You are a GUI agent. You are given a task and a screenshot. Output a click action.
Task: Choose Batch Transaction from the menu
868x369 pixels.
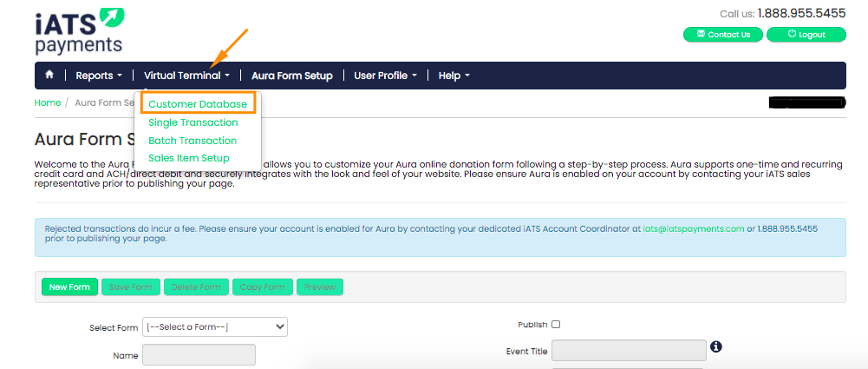[193, 141]
